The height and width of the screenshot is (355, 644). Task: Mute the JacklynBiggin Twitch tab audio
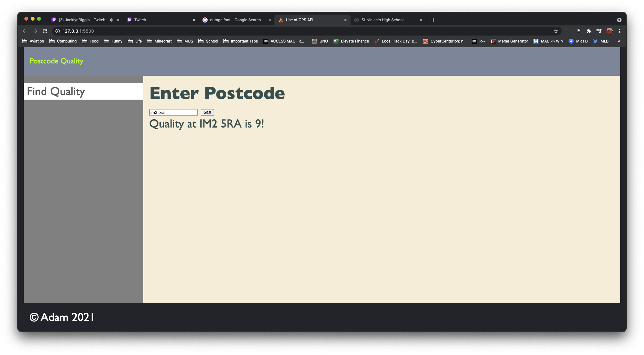coord(111,20)
